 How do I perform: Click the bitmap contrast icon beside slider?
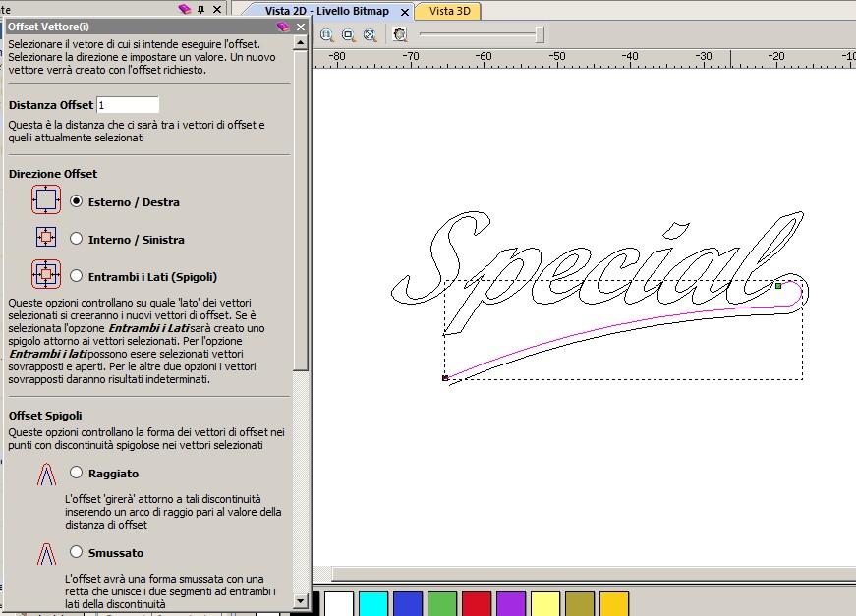click(400, 33)
